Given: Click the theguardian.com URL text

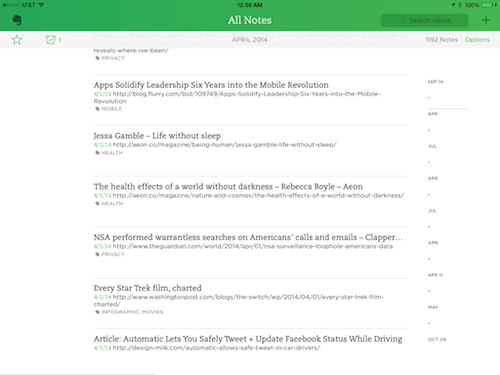Looking at the screenshot, I should point(253,246).
